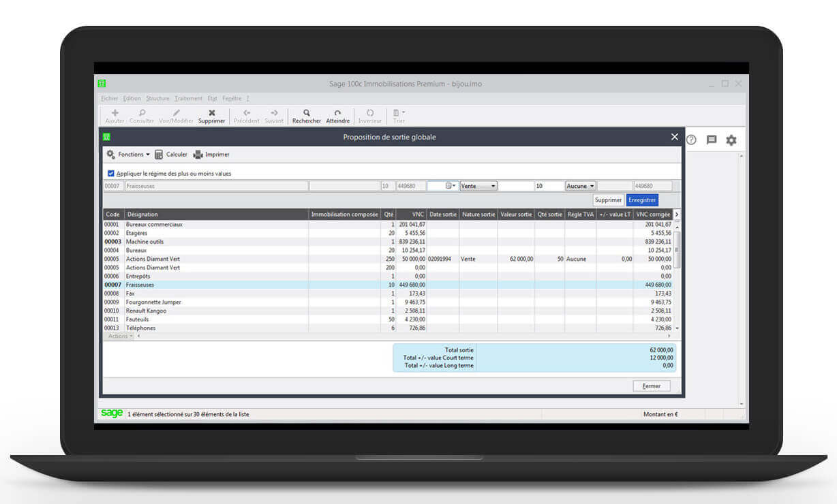Select row 00002 Etagères
Screen dimensions: 837x504
(388, 233)
